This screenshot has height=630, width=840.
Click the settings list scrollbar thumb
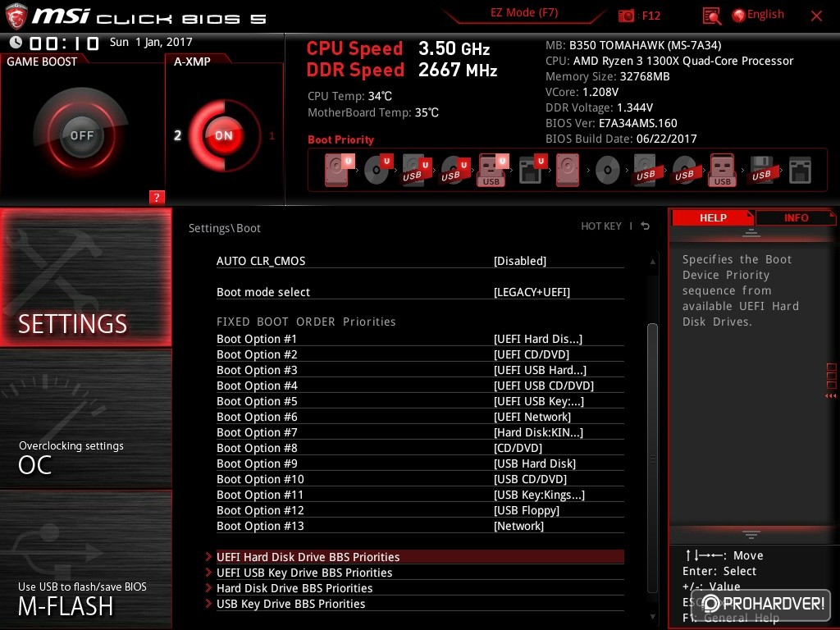tap(652, 458)
